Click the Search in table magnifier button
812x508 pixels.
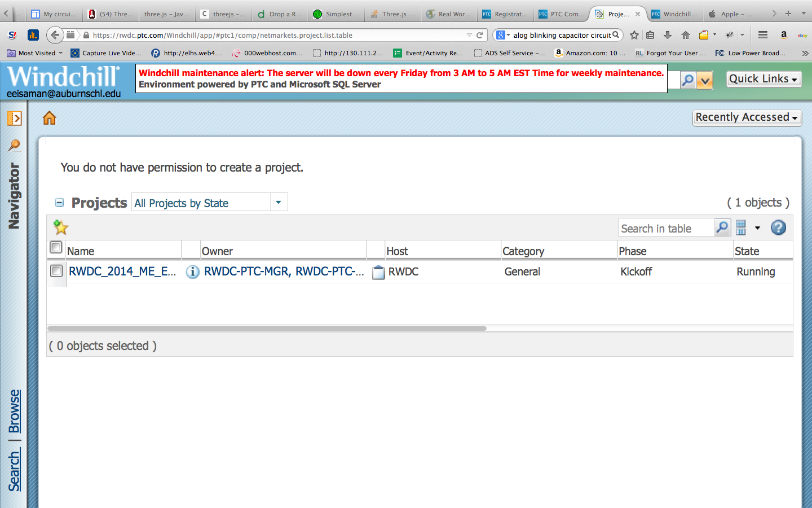722,228
